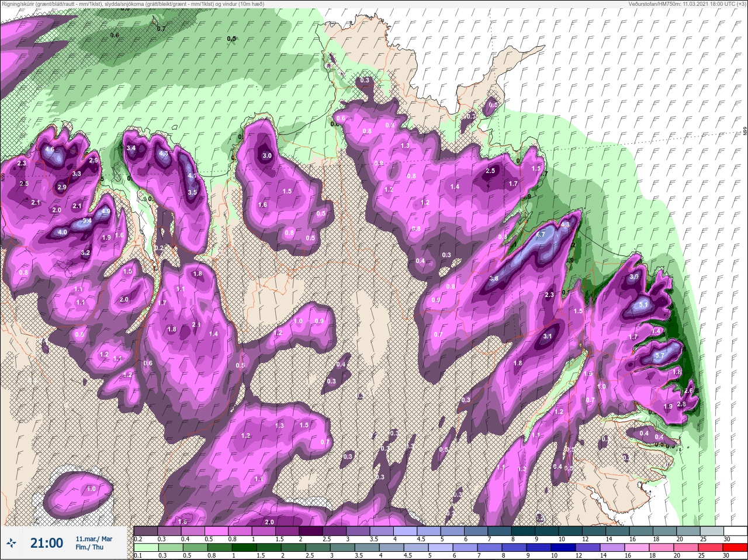The image size is (748, 560).
Task: Click the 4.0 precipitation value label
Action: pos(63,232)
